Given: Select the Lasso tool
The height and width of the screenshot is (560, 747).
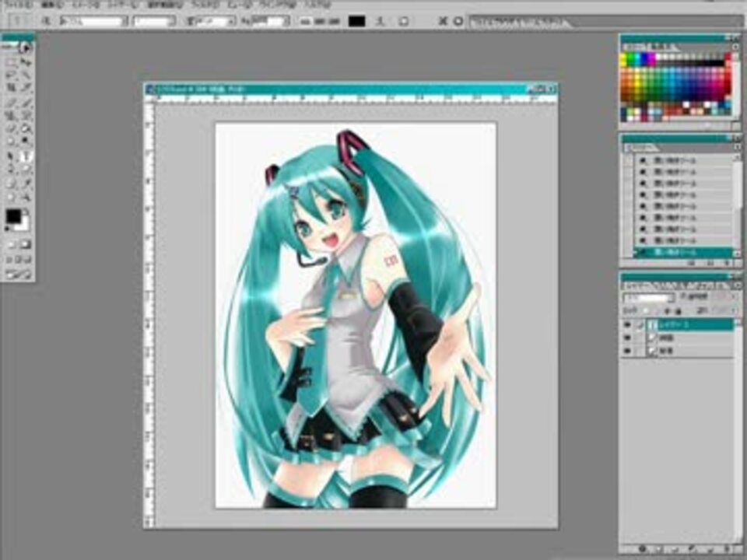Looking at the screenshot, I should [11, 75].
